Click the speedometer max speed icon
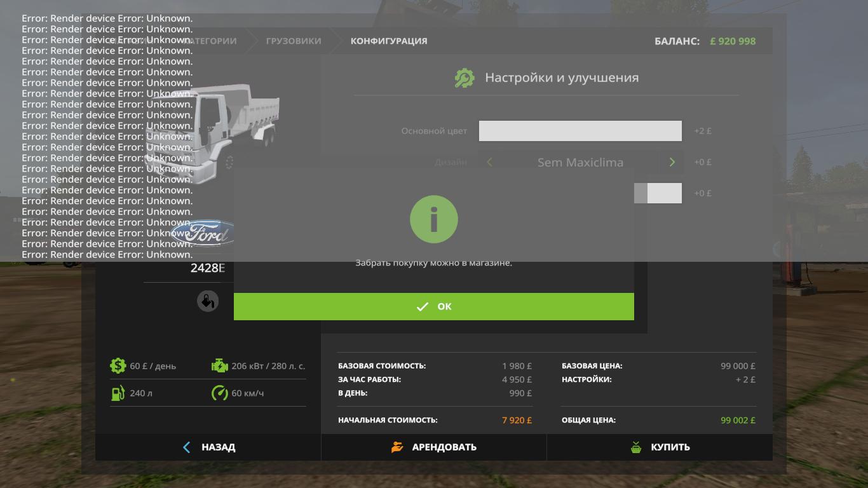 (219, 393)
